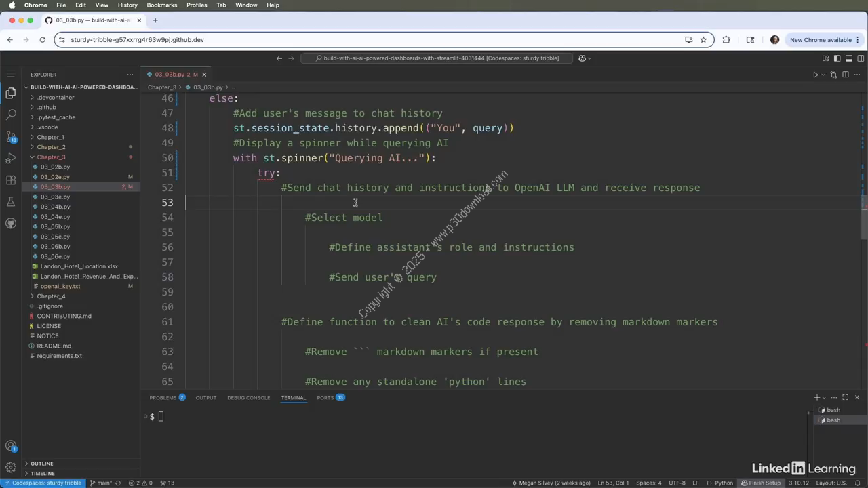This screenshot has width=868, height=488.
Task: Expand the TIMELINE section
Action: click(x=42, y=473)
